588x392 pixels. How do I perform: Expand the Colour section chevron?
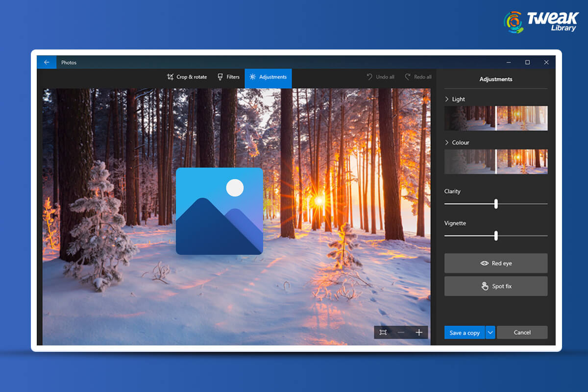pyautogui.click(x=447, y=143)
